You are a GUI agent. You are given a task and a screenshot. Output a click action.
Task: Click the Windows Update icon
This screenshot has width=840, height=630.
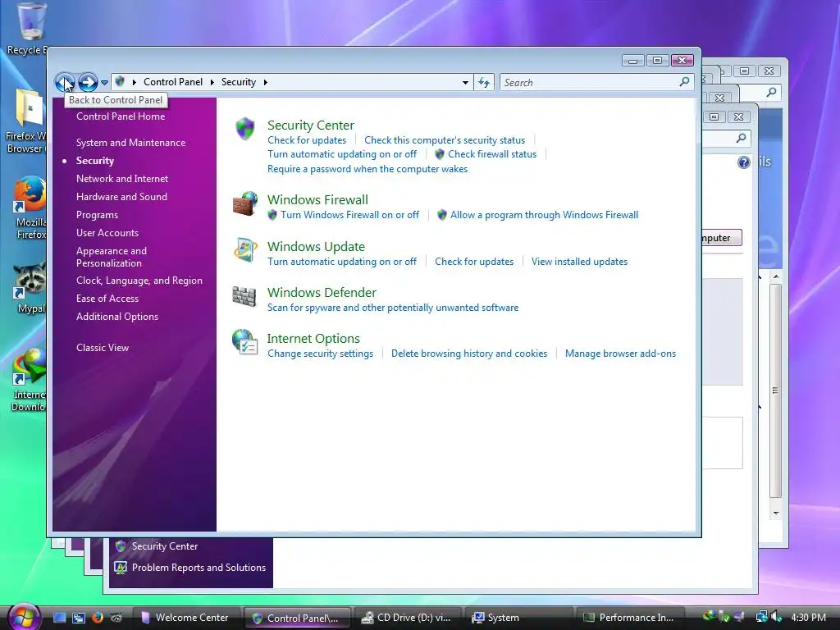pos(244,249)
